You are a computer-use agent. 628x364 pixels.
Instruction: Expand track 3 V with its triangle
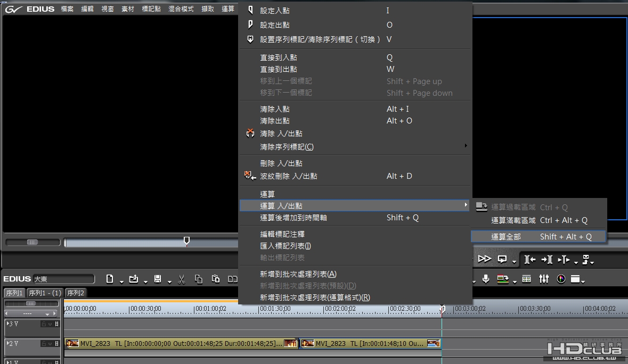[8, 324]
